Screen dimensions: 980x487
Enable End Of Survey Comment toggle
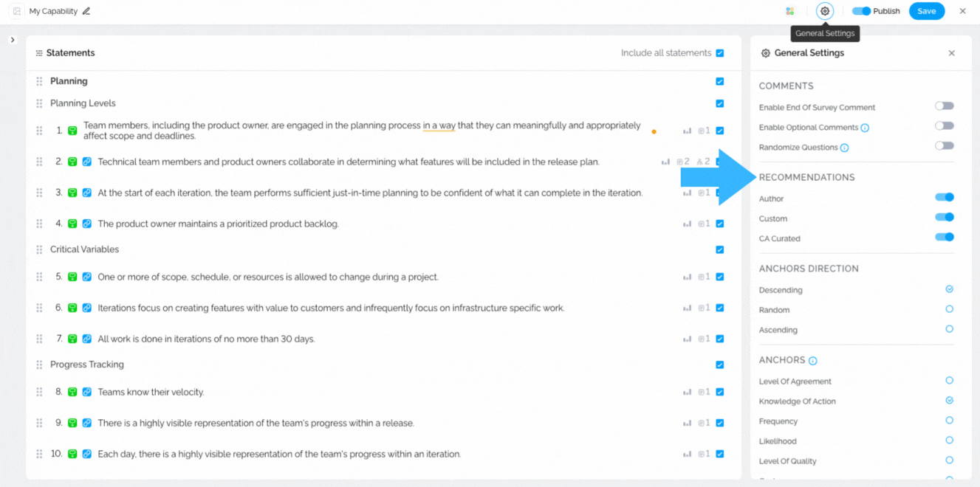[944, 106]
